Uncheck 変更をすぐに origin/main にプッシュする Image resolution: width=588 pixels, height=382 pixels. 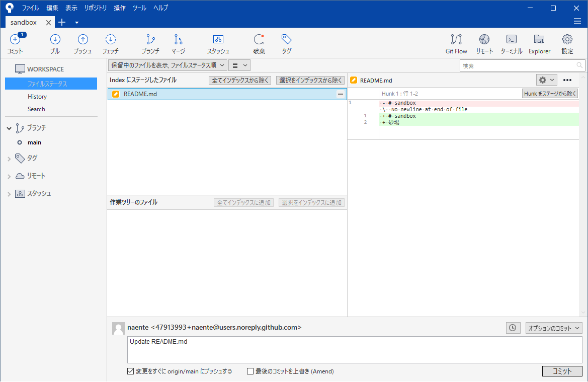(x=129, y=371)
